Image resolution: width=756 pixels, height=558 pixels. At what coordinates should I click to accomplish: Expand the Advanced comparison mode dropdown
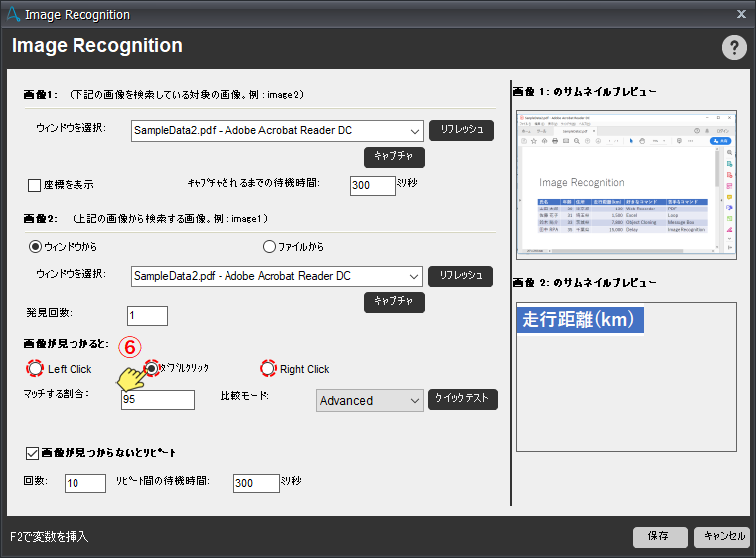(x=370, y=401)
